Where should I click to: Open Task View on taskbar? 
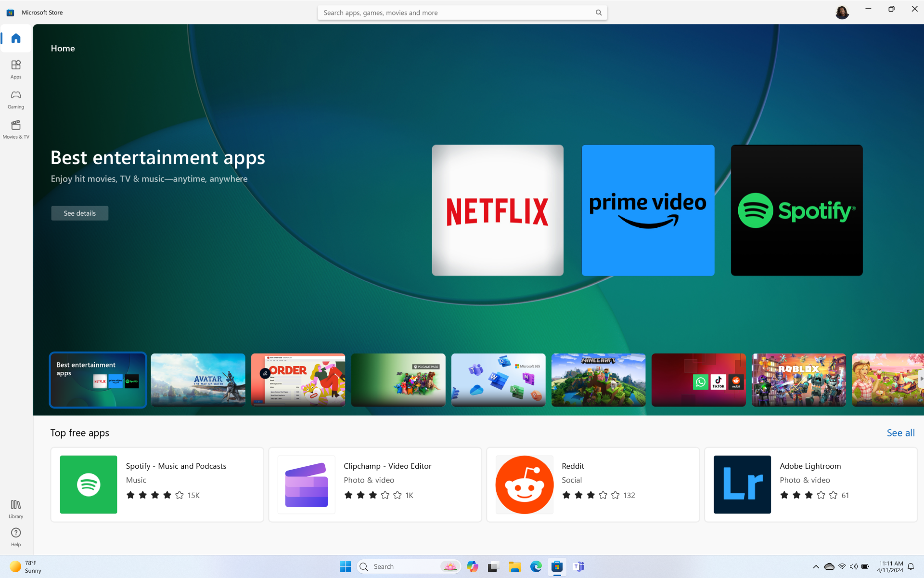(x=493, y=566)
